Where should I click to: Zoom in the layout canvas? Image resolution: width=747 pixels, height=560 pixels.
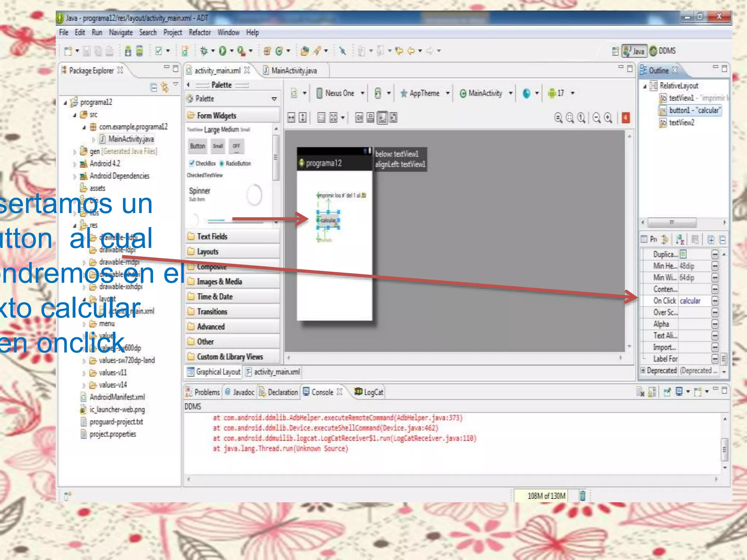coord(608,118)
